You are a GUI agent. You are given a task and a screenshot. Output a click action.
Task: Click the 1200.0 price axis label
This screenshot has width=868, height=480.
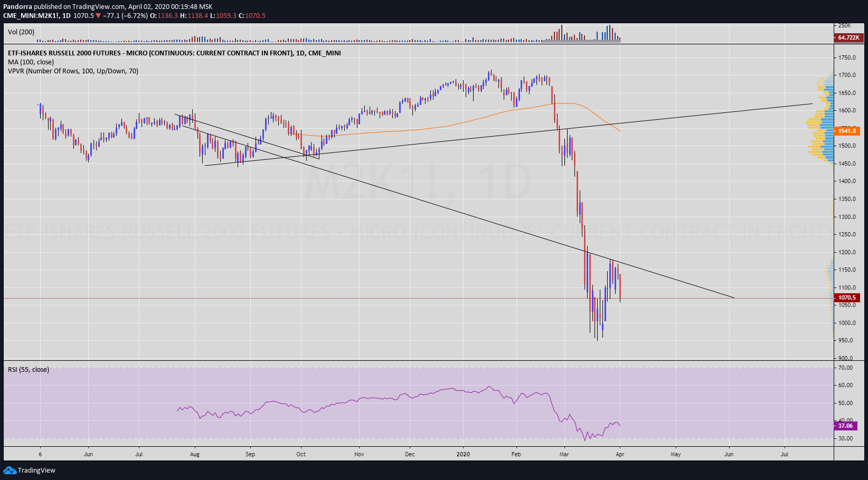tap(847, 252)
